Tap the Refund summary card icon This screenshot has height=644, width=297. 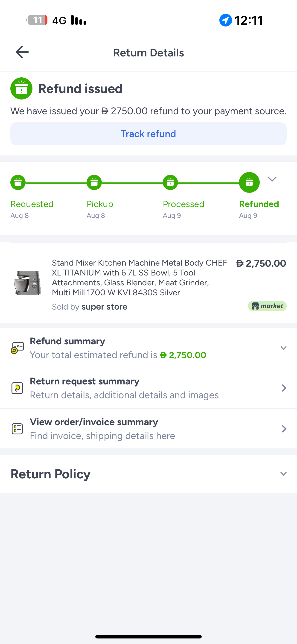pos(17,348)
